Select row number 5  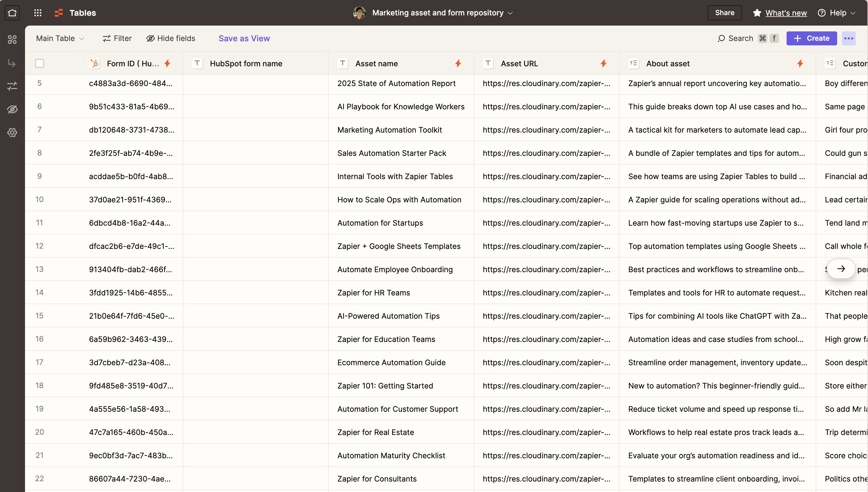[40, 83]
